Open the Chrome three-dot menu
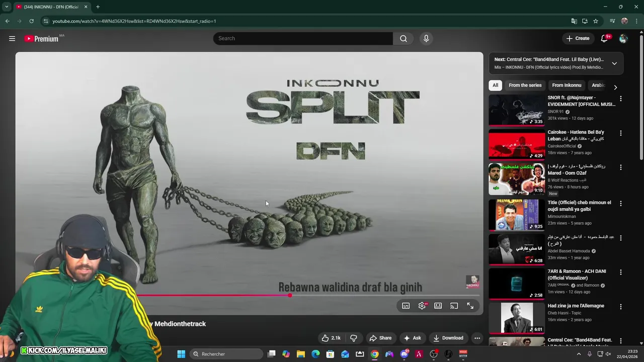 [636, 21]
